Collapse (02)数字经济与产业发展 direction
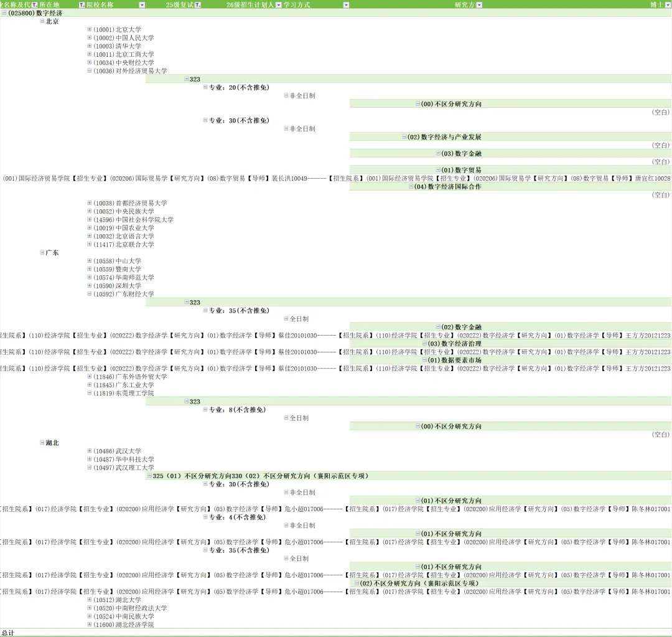 [404, 137]
